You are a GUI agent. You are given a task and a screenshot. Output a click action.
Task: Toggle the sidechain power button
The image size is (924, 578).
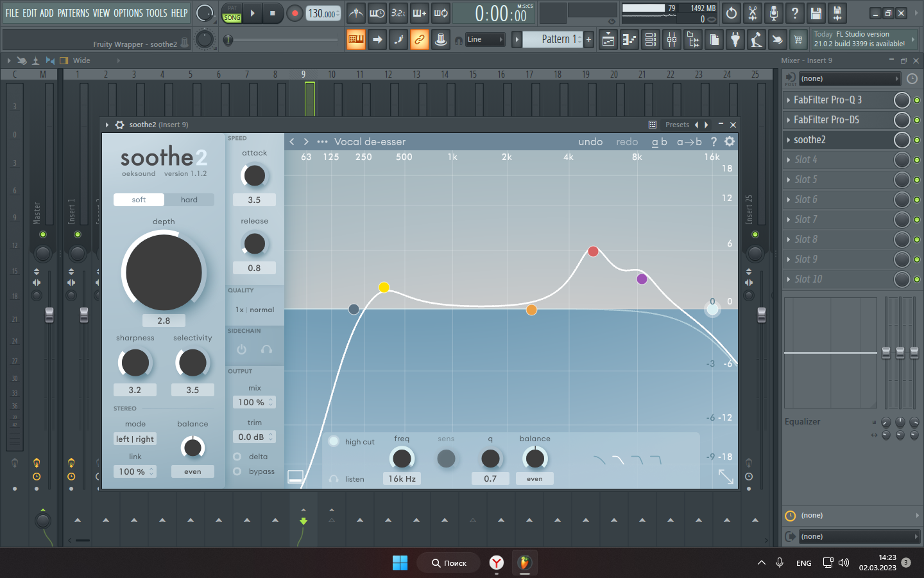pyautogui.click(x=241, y=349)
